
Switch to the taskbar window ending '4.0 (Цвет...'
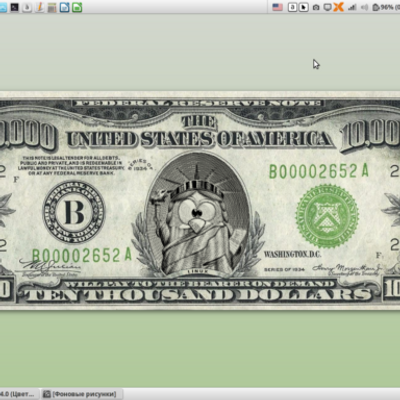[19, 394]
